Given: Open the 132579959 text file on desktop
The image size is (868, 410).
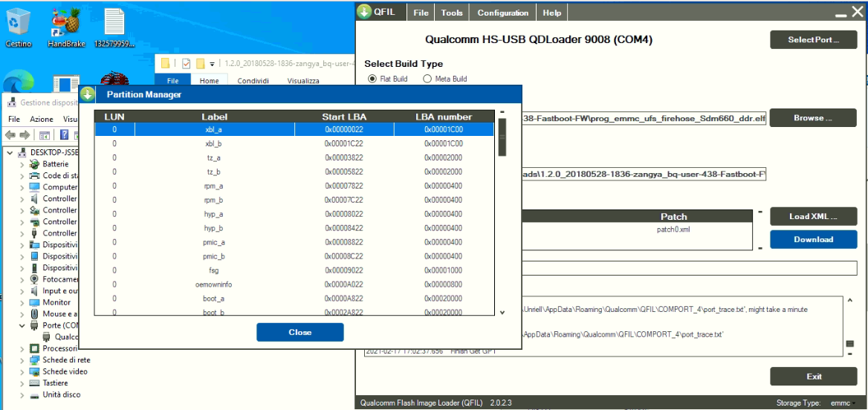Looking at the screenshot, I should pos(114,29).
